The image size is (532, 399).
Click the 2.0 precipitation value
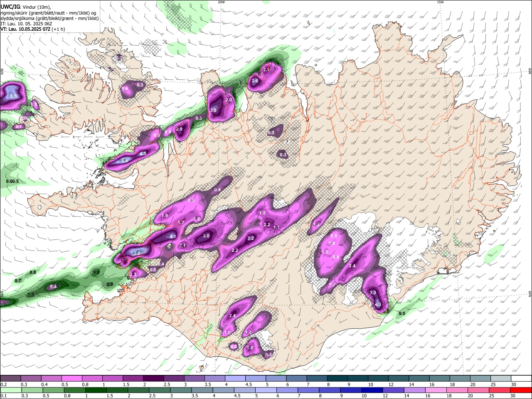229,100
